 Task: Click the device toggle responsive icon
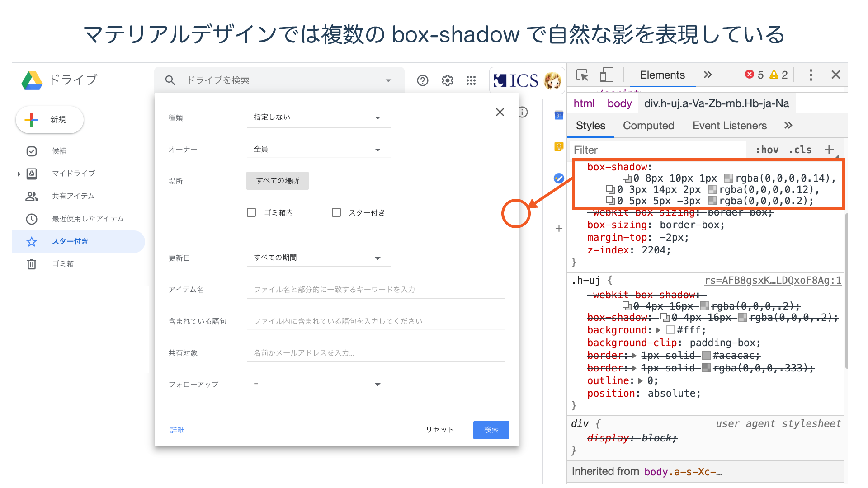point(605,75)
